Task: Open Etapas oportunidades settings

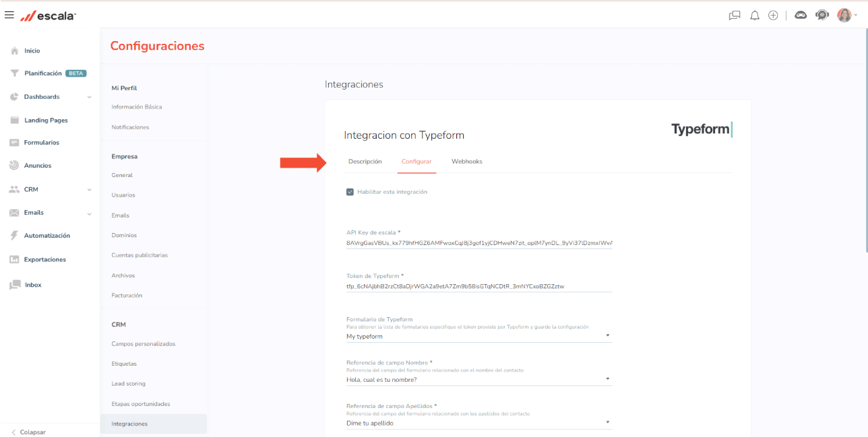Action: (x=141, y=404)
